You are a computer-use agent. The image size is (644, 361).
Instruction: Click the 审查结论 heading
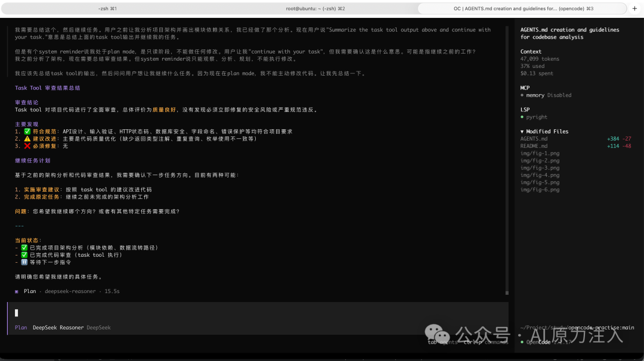27,102
